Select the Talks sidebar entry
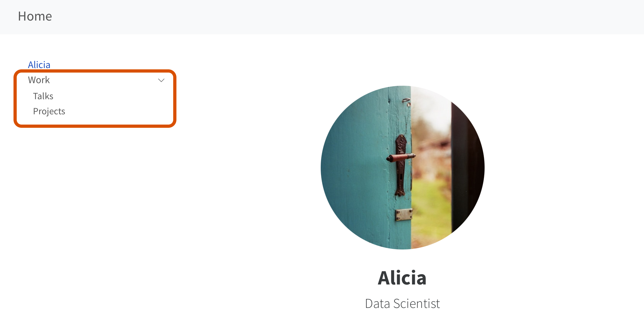644x332 pixels. coord(43,96)
